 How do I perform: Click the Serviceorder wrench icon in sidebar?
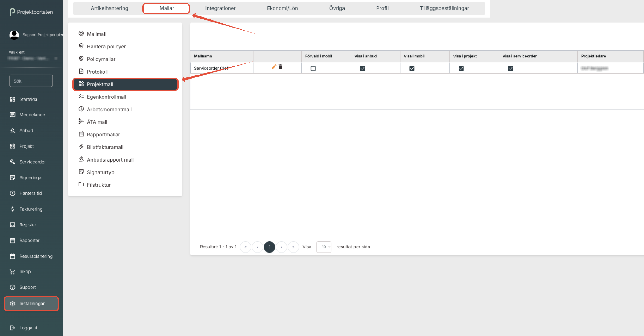[13, 162]
